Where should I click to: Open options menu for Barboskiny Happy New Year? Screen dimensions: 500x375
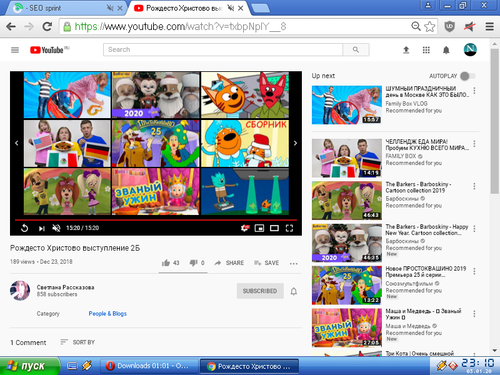[x=474, y=229]
